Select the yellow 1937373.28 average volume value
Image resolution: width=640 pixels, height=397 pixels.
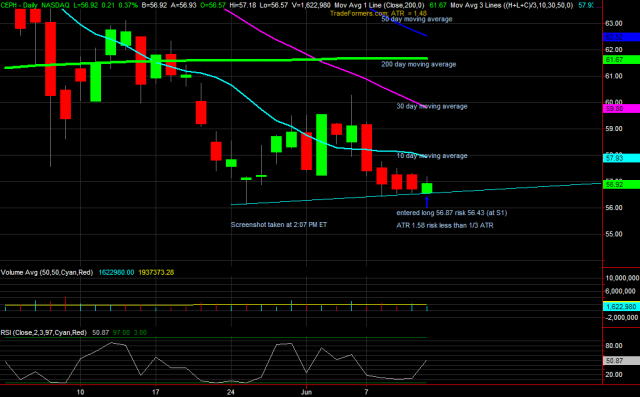tap(156, 273)
